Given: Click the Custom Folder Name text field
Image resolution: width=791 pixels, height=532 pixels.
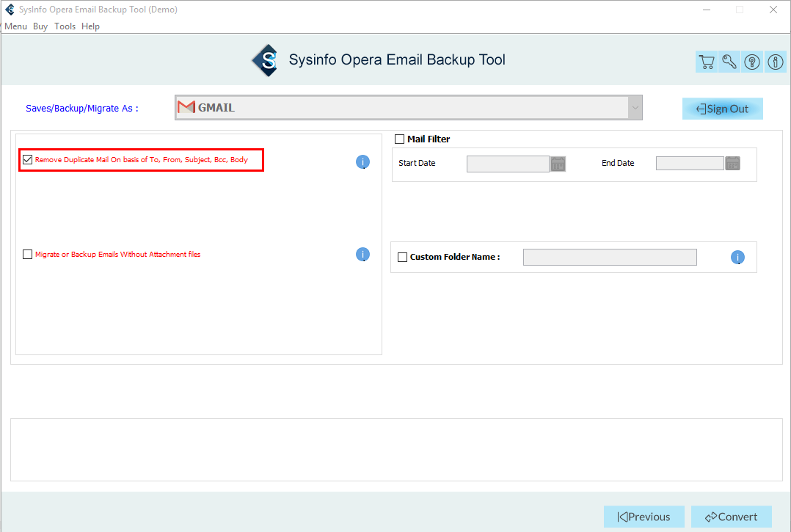Looking at the screenshot, I should point(610,257).
